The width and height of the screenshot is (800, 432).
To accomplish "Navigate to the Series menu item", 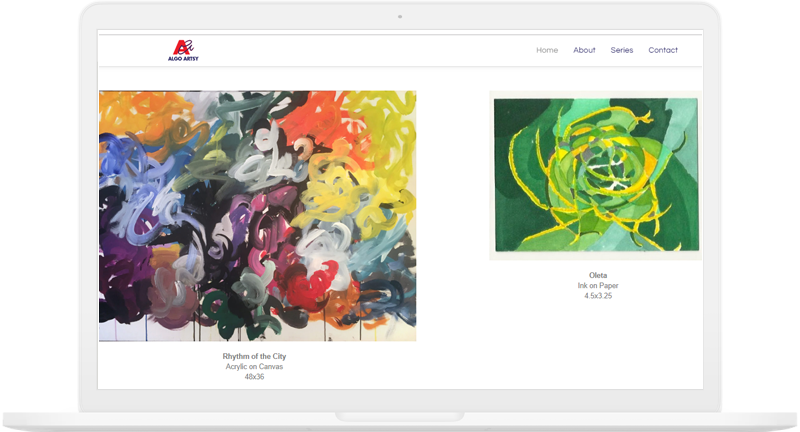I will [621, 50].
